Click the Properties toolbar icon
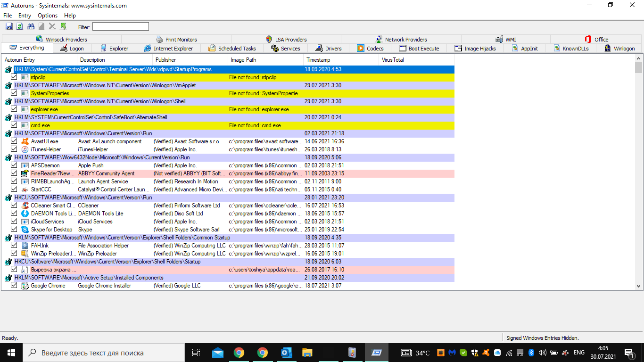This screenshot has height=362, width=644. click(x=41, y=26)
